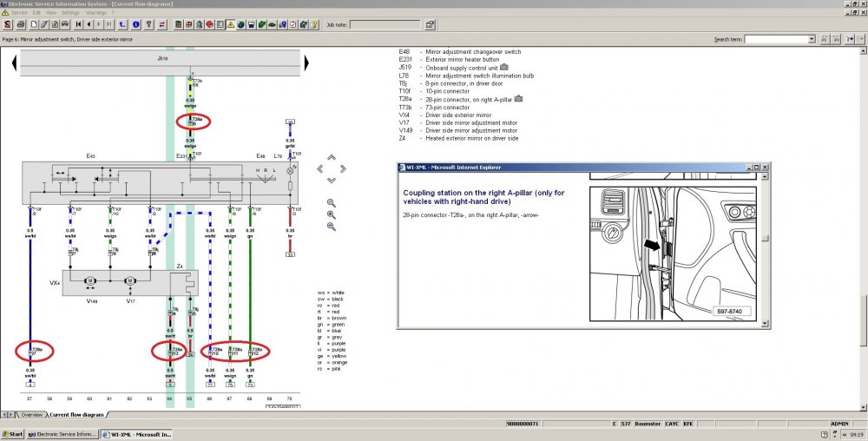Viewport: 868px width, 441px height.
Task: Click the yellow note help icon
Action: [313, 24]
